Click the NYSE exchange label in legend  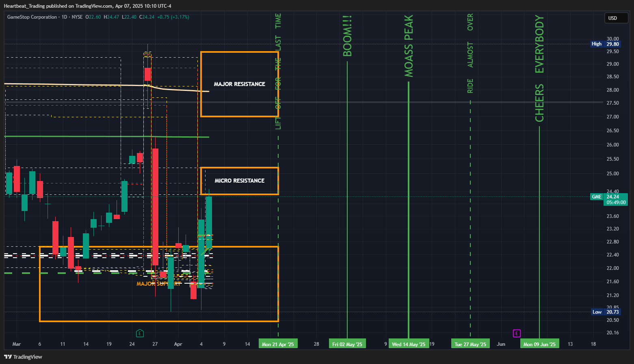click(x=77, y=17)
